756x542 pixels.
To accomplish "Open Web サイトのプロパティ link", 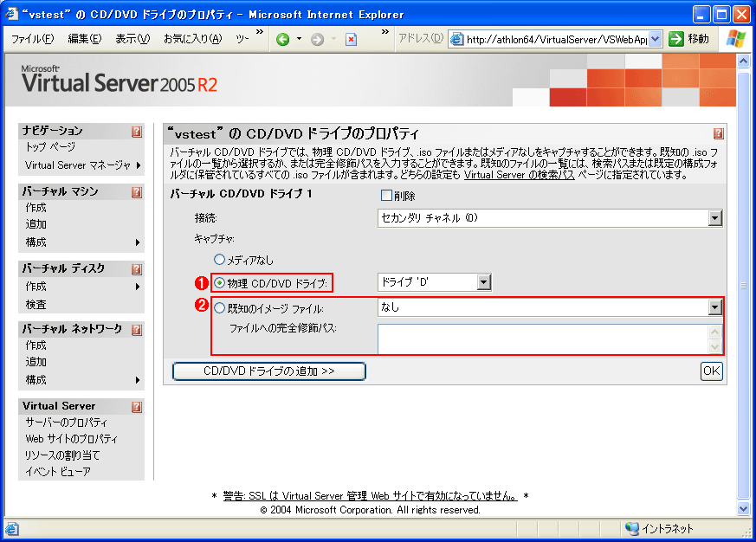I will 71,439.
